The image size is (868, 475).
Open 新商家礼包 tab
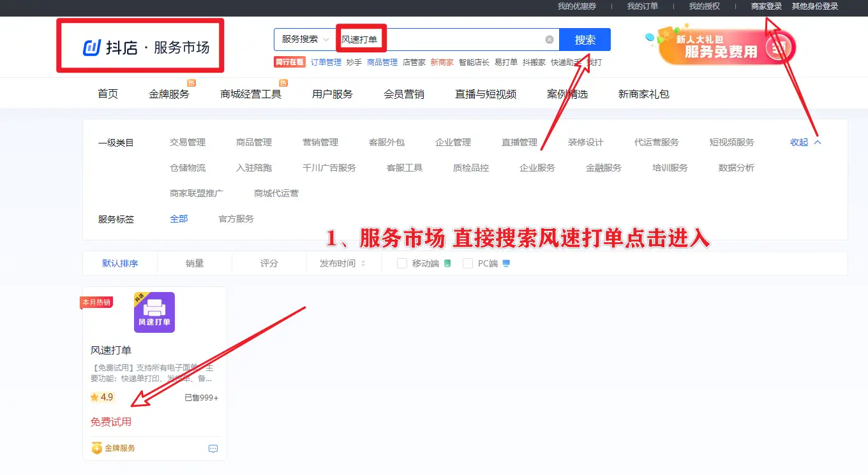click(x=644, y=94)
